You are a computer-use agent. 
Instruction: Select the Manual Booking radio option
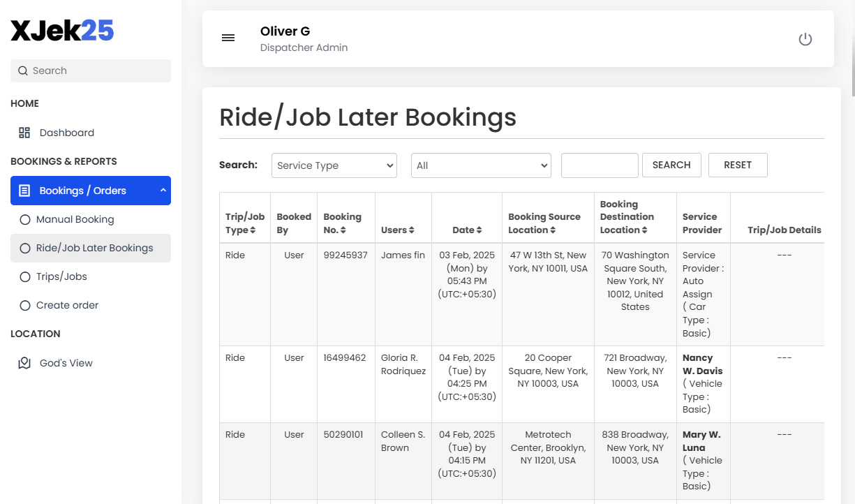click(25, 219)
